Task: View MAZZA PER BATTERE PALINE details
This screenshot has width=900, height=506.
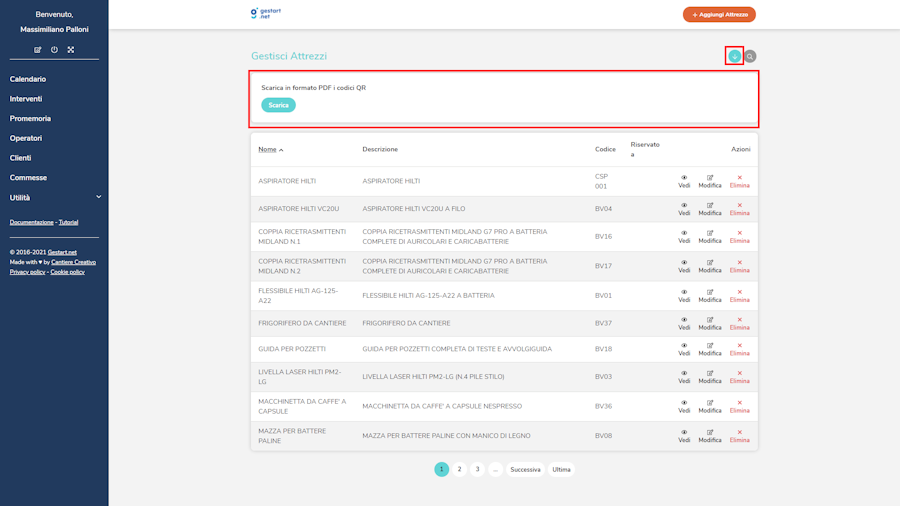Action: click(x=684, y=436)
